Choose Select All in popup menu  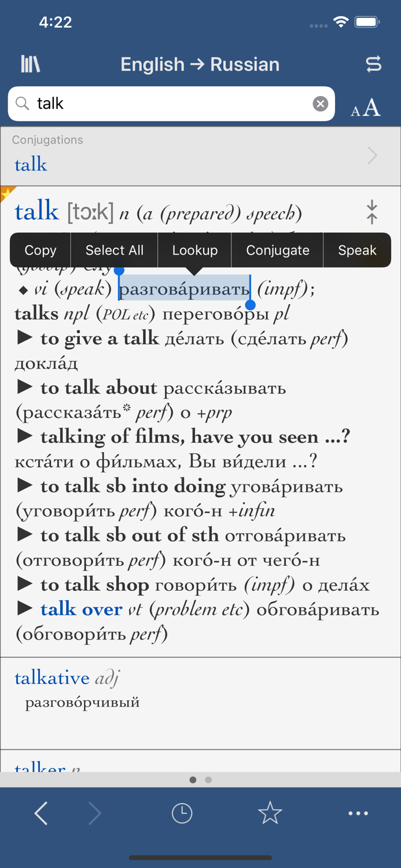(115, 251)
